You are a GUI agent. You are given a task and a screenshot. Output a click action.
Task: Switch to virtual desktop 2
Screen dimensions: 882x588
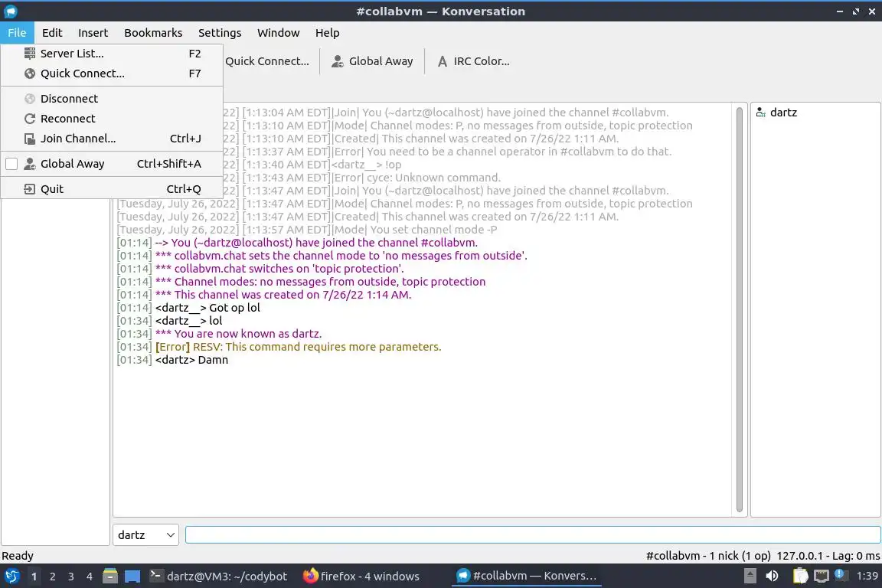(52, 577)
